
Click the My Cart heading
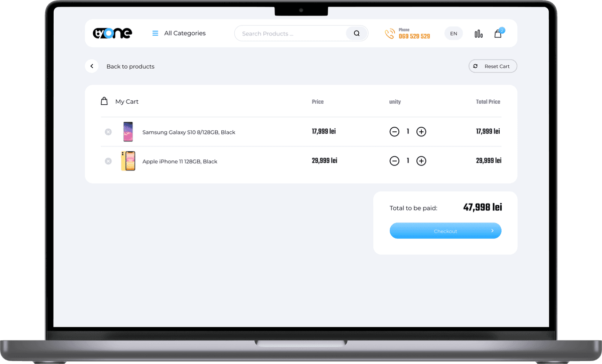pyautogui.click(x=127, y=102)
